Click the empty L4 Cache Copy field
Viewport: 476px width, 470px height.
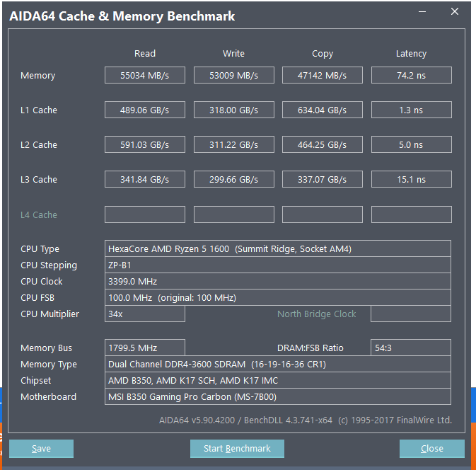click(x=322, y=214)
